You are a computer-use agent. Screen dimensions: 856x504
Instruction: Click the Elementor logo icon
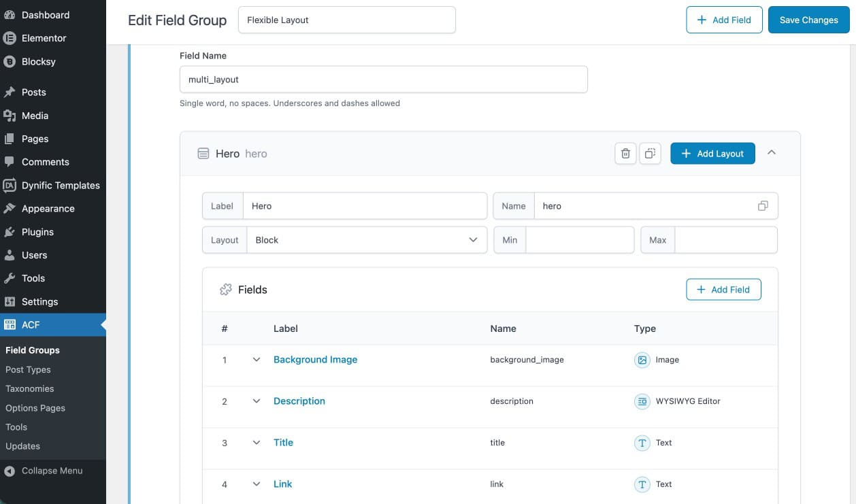[10, 38]
